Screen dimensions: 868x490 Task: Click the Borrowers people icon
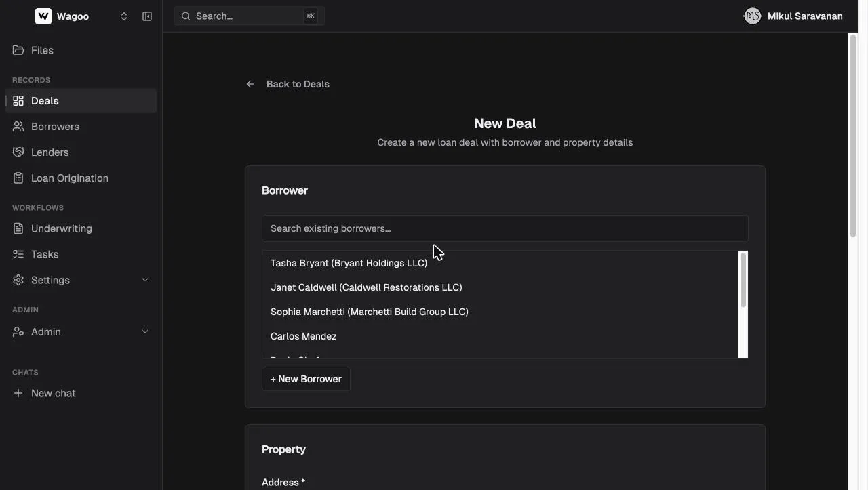18,127
